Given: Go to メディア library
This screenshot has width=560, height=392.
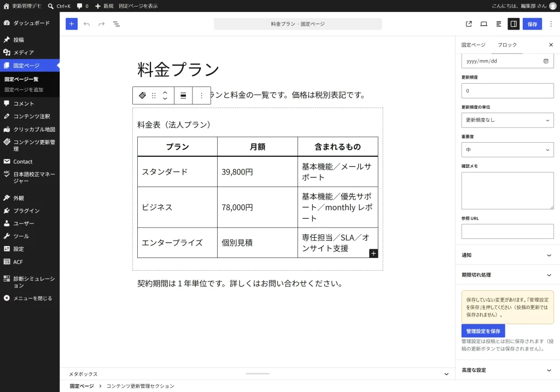Looking at the screenshot, I should (x=30, y=52).
